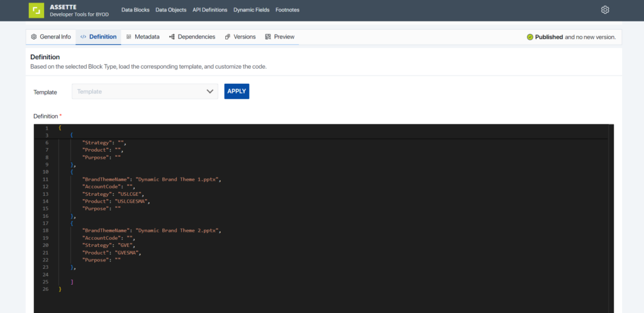The height and width of the screenshot is (313, 644).
Task: Click the green Published checkmark icon
Action: [x=530, y=37]
